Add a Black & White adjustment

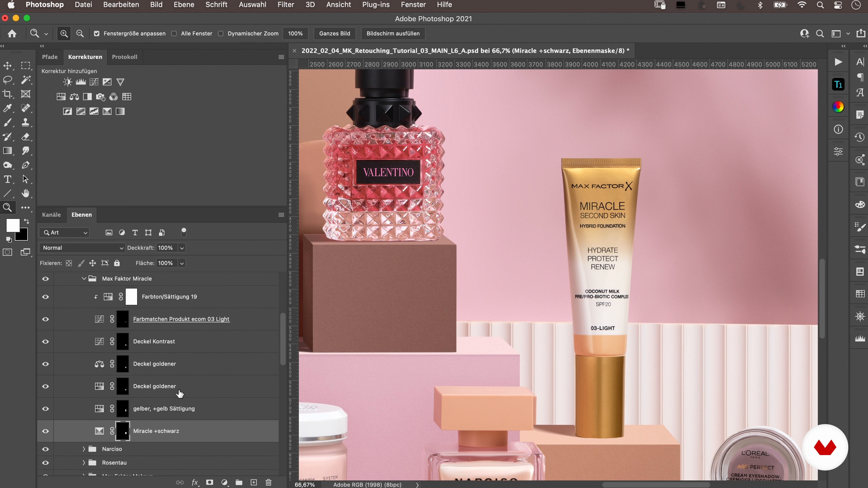coord(87,97)
